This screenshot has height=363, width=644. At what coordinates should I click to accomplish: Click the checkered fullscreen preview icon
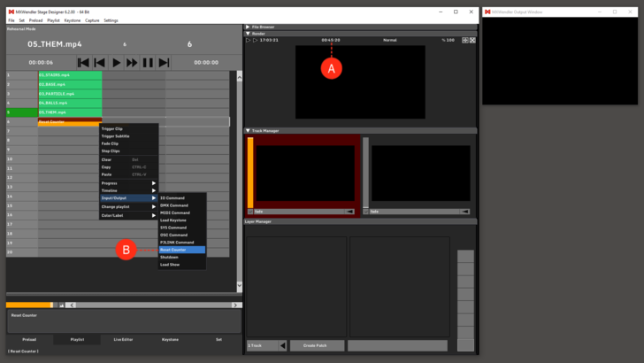coord(472,41)
